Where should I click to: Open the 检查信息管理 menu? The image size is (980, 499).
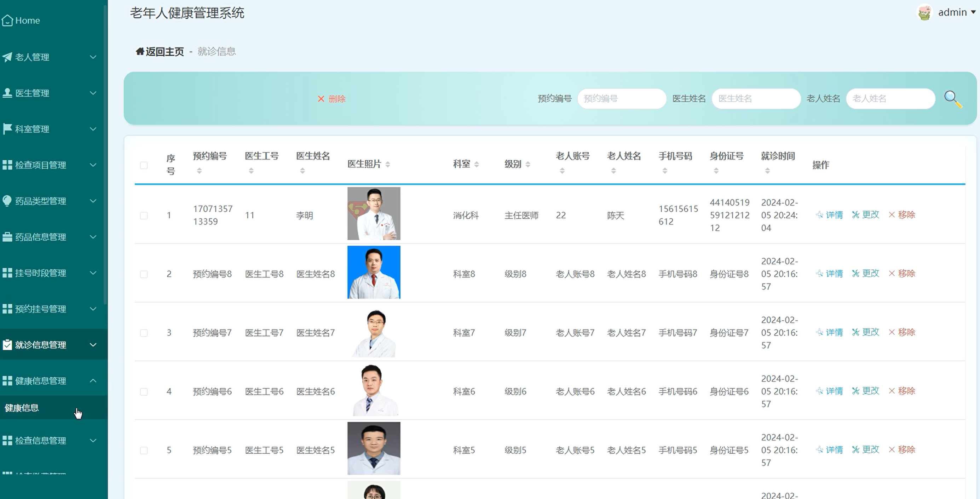click(x=53, y=440)
